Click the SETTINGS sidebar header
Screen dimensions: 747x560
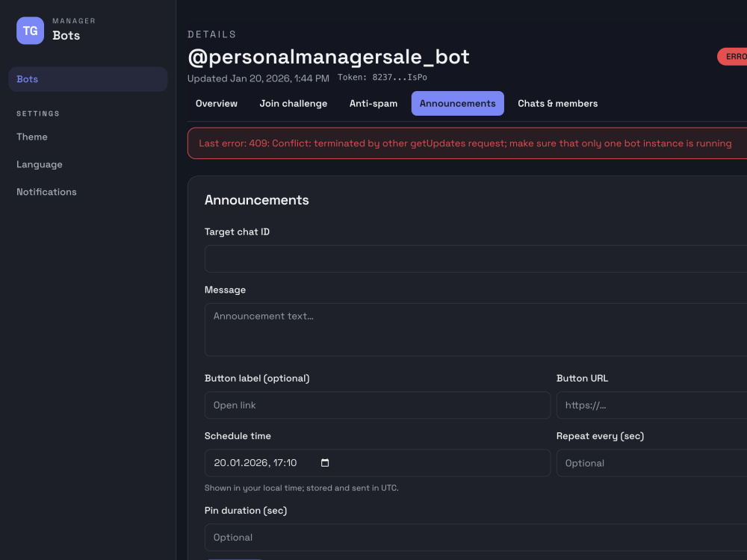[x=38, y=113]
